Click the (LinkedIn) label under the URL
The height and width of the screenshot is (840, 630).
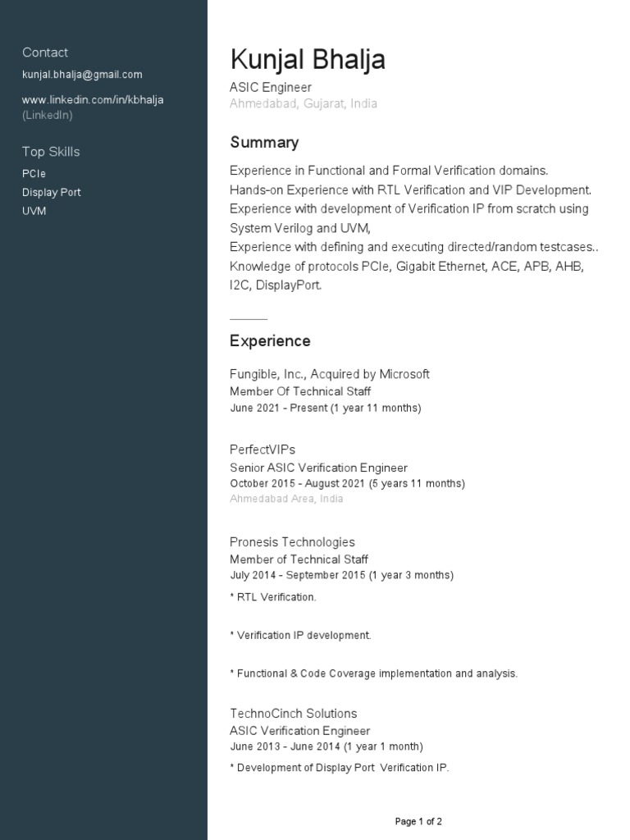tap(47, 115)
